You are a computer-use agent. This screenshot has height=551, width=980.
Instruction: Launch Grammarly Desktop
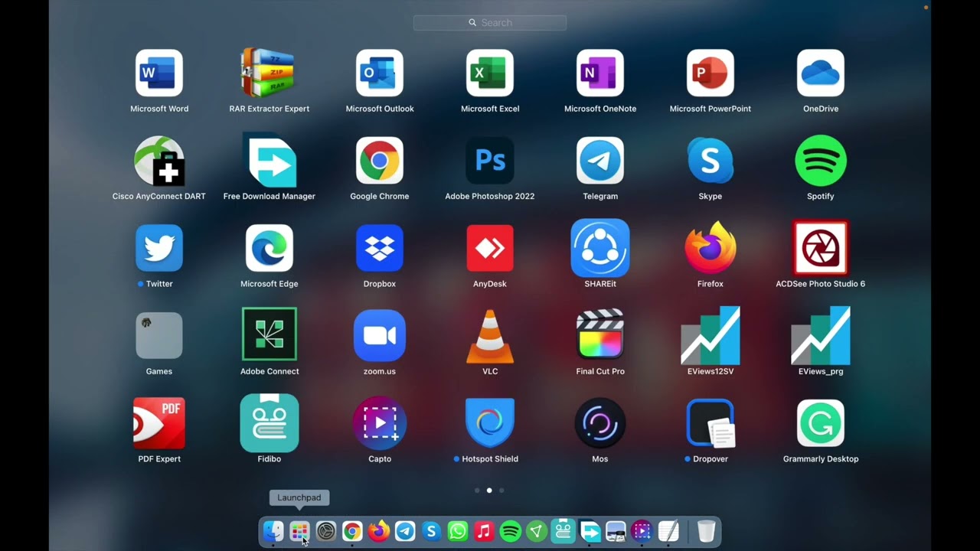tap(821, 422)
